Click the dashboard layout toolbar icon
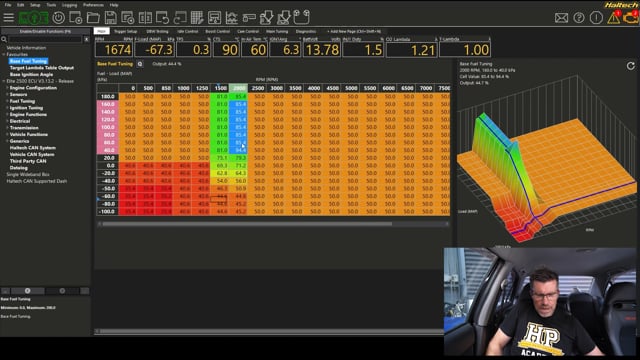Viewport: 640px width, 360px height. point(214,18)
